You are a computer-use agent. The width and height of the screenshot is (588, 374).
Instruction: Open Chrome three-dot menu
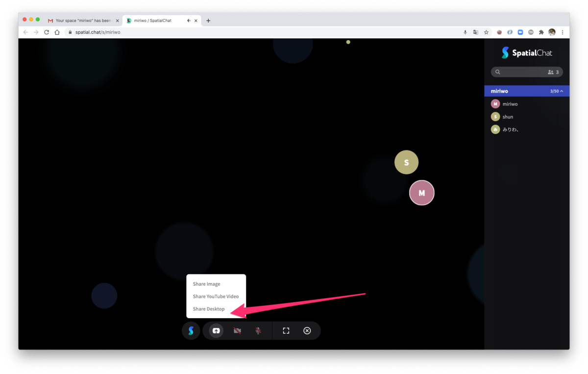tap(563, 32)
